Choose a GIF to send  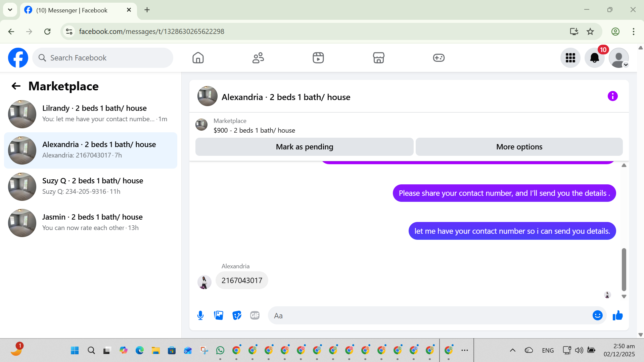(255, 316)
